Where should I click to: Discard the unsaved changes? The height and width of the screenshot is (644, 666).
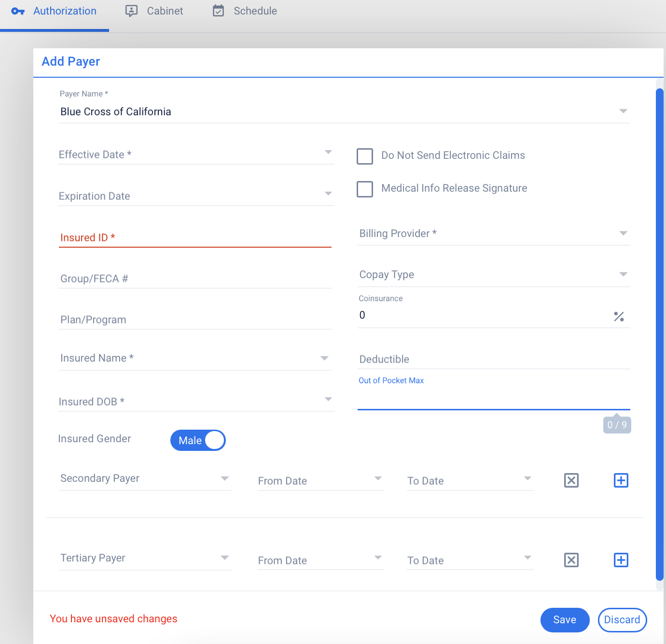coord(622,620)
